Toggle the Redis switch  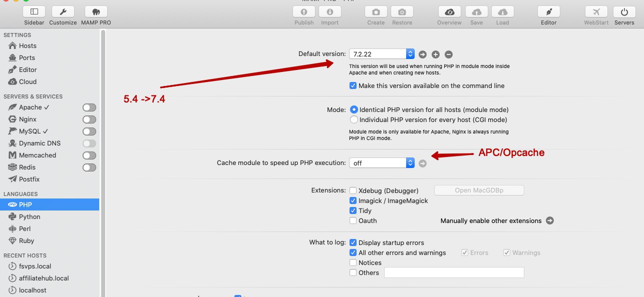pos(89,167)
